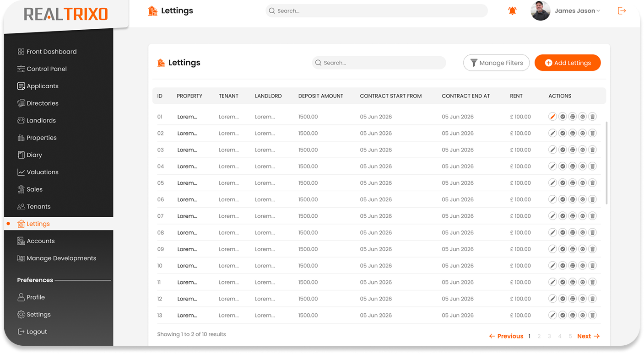Screen dimensions: 644x354
Task: Click the checkmark icon in row 08
Action: click(563, 232)
